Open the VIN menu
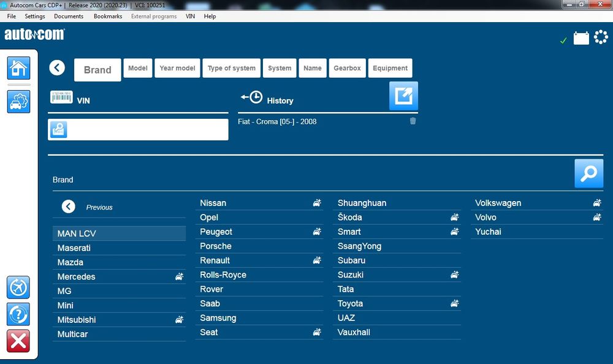613x364 pixels. point(191,16)
